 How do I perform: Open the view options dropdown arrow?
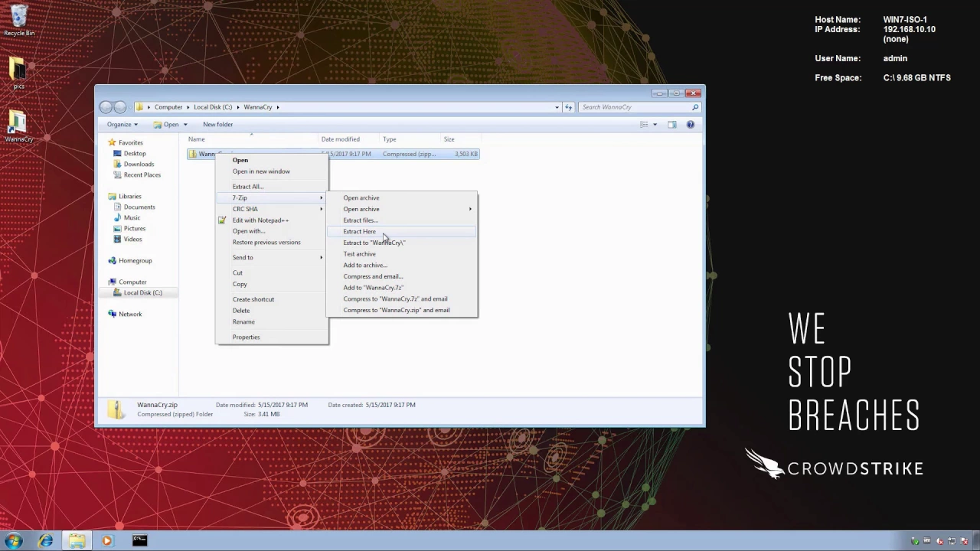pos(655,124)
